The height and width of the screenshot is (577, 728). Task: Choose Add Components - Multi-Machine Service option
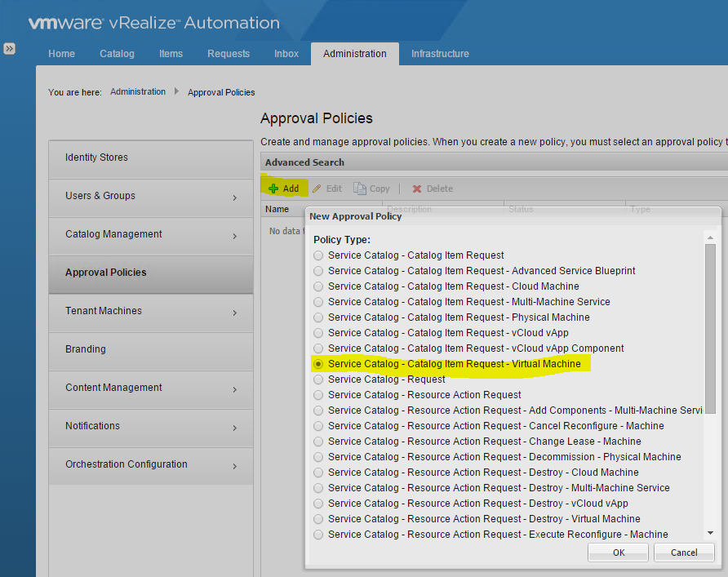[x=318, y=411]
